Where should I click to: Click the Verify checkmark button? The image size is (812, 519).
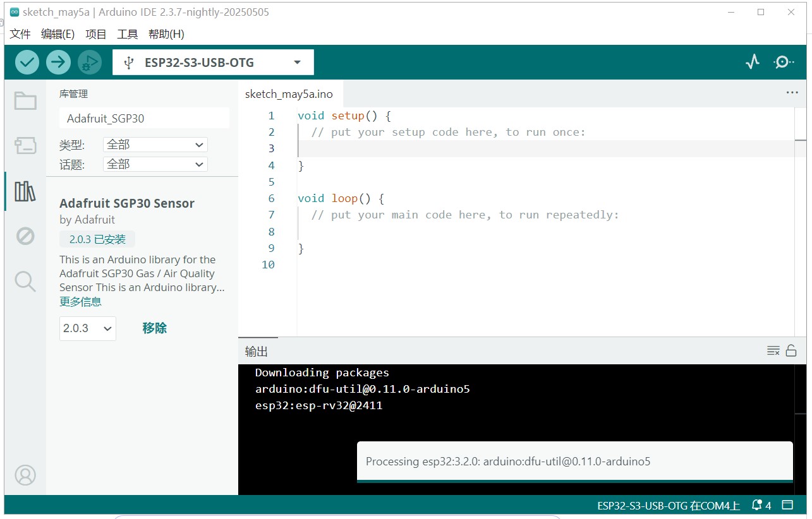tap(27, 62)
